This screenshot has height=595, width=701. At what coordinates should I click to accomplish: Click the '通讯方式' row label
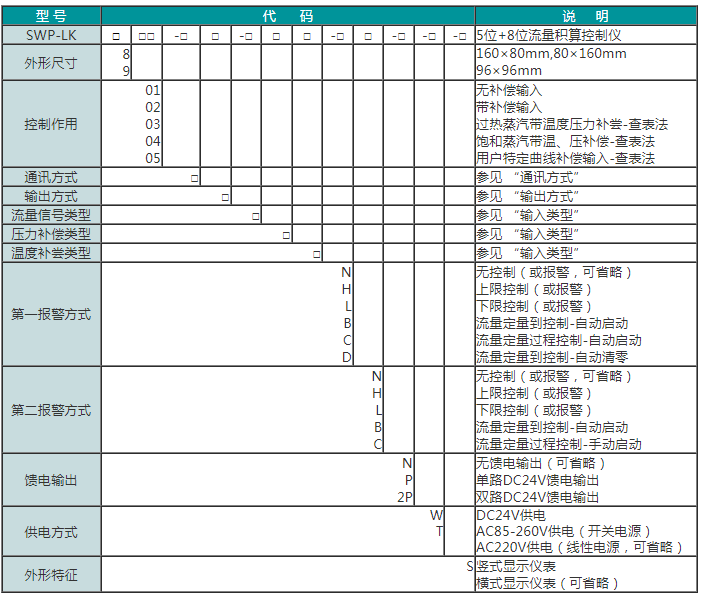(51, 177)
